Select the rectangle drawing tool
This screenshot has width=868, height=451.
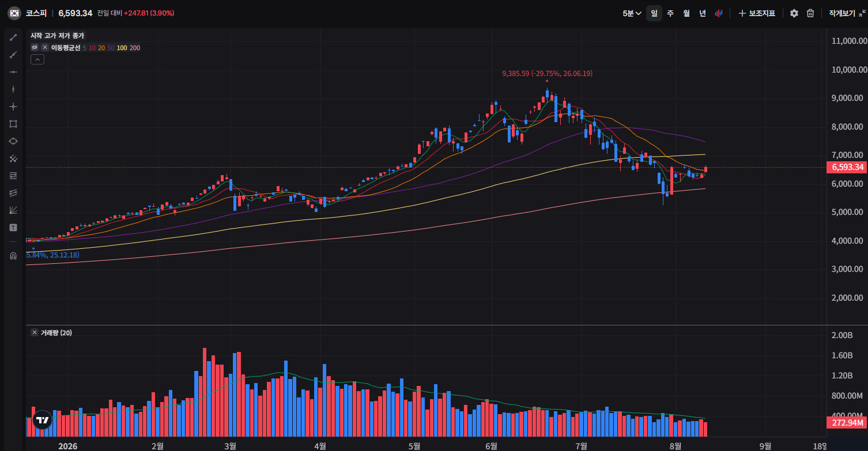pyautogui.click(x=13, y=124)
